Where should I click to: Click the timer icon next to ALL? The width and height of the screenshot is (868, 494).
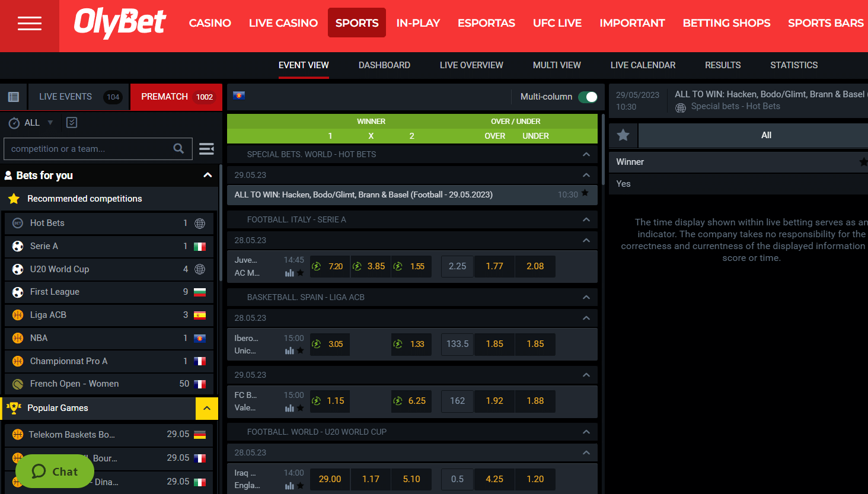14,123
